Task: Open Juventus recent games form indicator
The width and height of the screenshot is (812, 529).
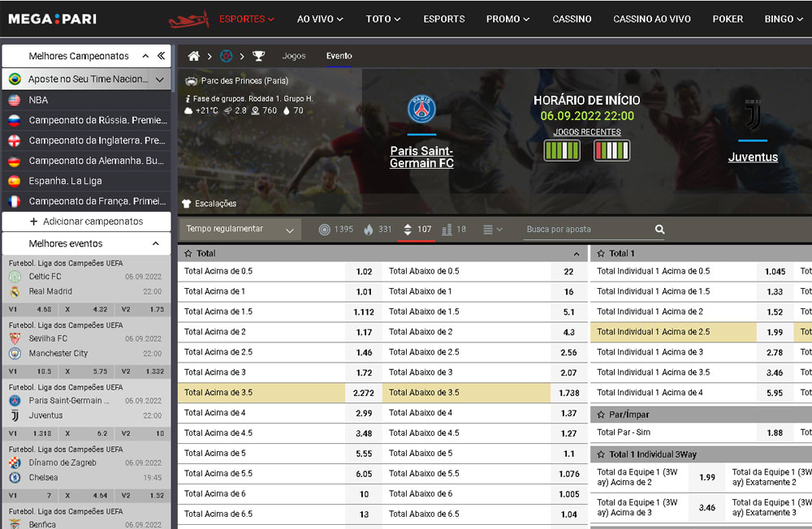Action: coord(611,151)
